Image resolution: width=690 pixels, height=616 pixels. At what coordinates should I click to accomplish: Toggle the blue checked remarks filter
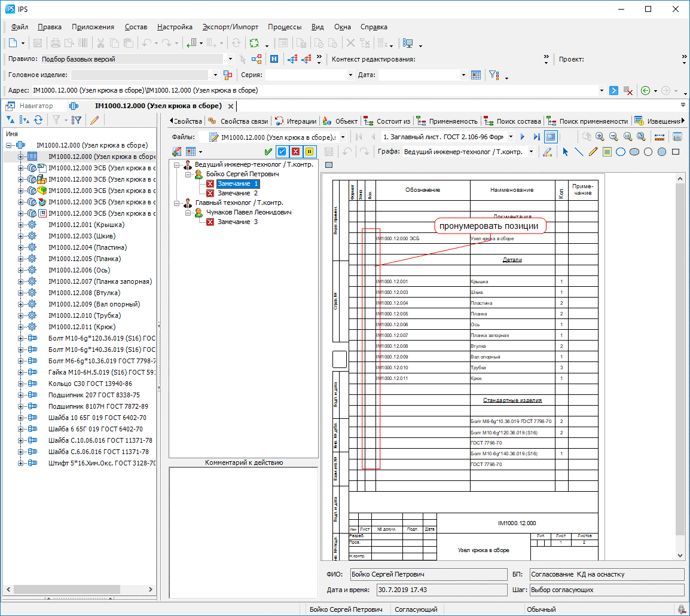pos(282,152)
